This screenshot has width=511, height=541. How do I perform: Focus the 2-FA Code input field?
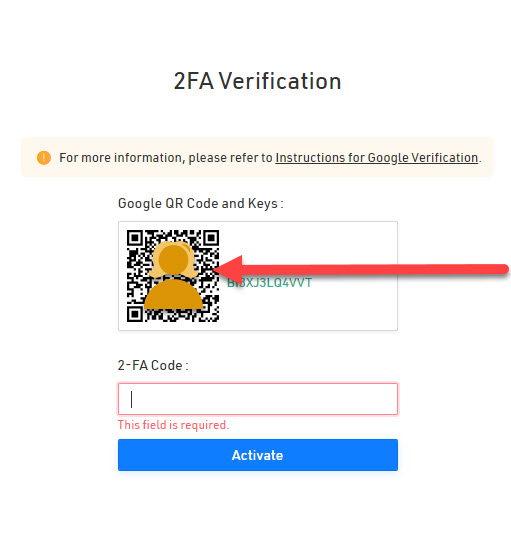[258, 399]
